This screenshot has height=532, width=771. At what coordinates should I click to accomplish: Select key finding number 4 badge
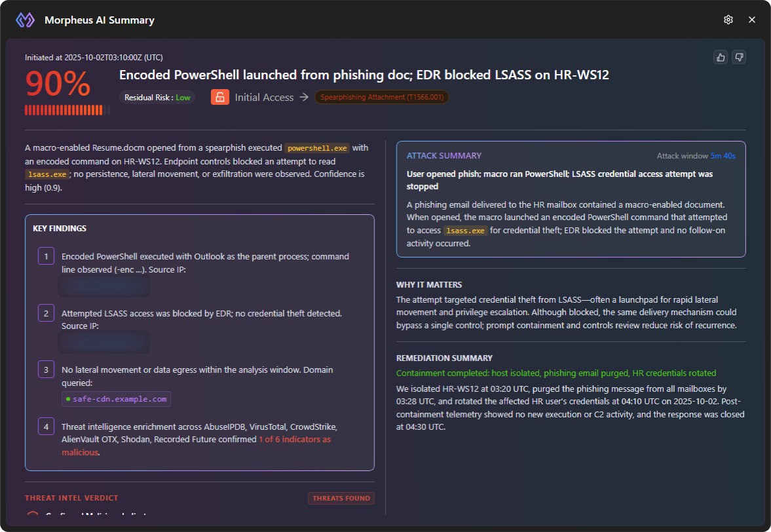47,427
